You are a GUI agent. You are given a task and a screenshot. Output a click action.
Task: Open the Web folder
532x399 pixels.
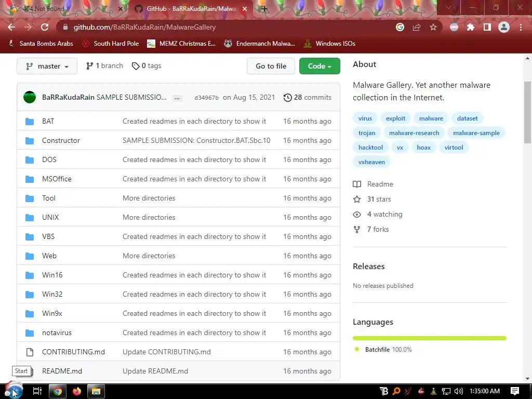click(49, 256)
